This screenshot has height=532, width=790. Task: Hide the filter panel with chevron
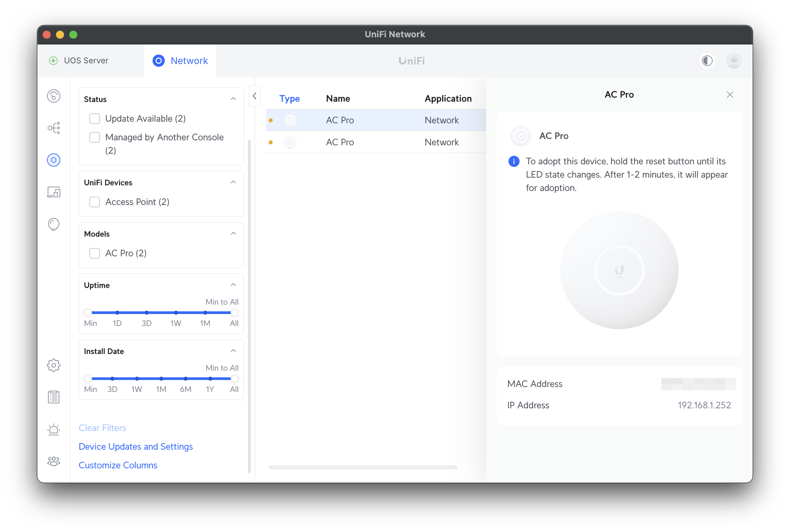(x=254, y=96)
